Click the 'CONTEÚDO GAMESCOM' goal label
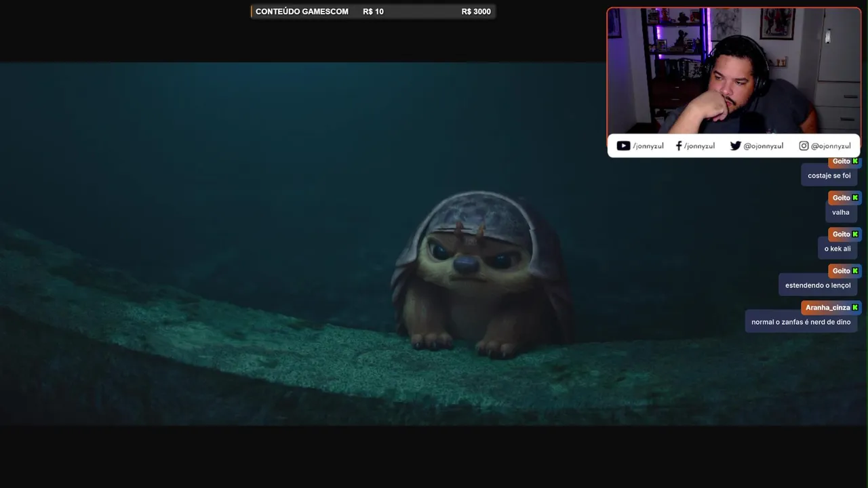This screenshot has width=868, height=488. click(x=302, y=12)
